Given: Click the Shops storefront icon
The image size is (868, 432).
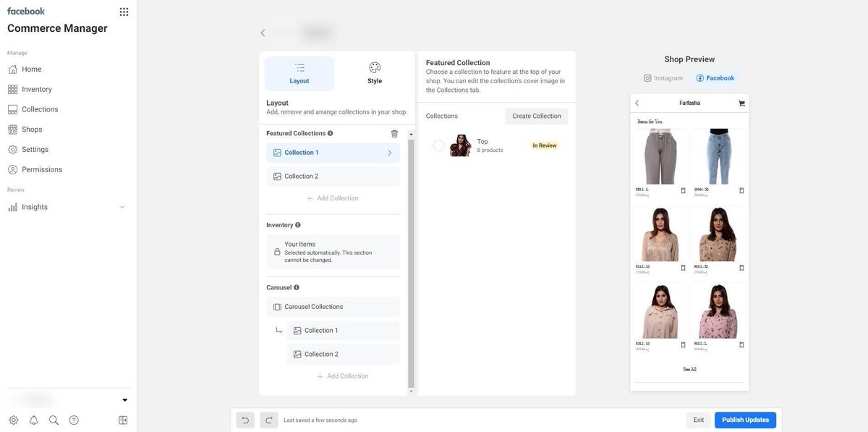Looking at the screenshot, I should [12, 130].
